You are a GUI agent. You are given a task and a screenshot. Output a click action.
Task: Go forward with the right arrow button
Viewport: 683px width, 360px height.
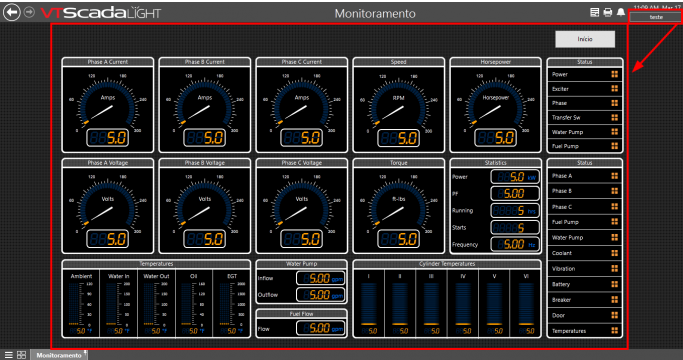[x=29, y=12]
